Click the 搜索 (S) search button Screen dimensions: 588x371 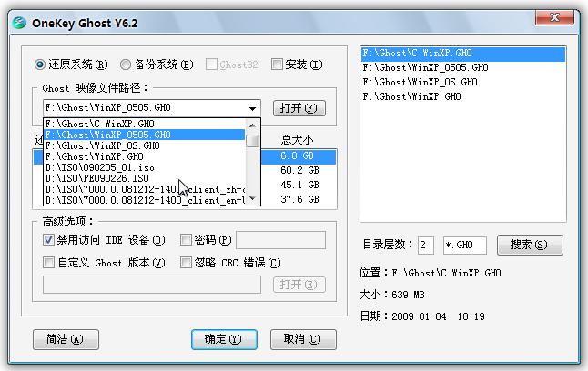530,246
